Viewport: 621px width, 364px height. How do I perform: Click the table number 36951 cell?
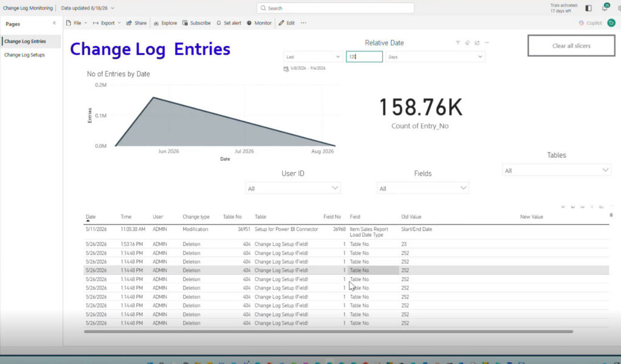tap(244, 229)
